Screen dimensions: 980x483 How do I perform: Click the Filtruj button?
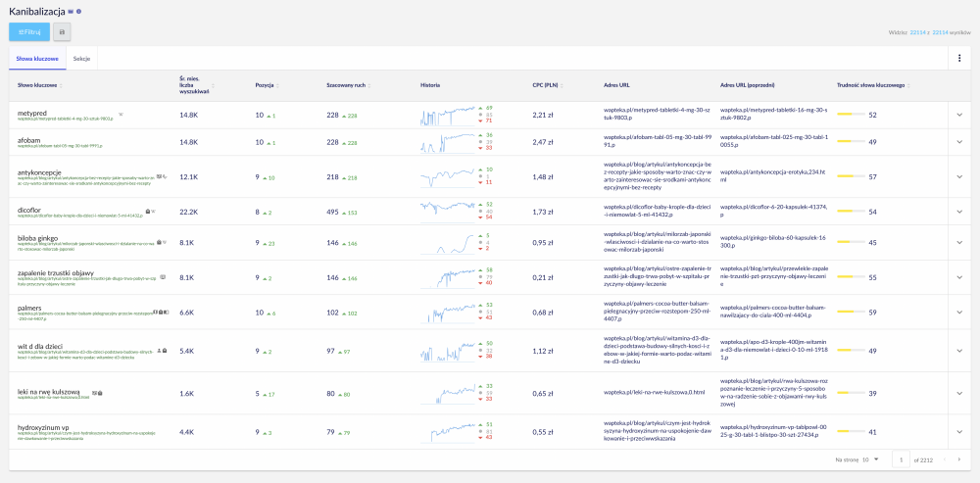pos(29,31)
